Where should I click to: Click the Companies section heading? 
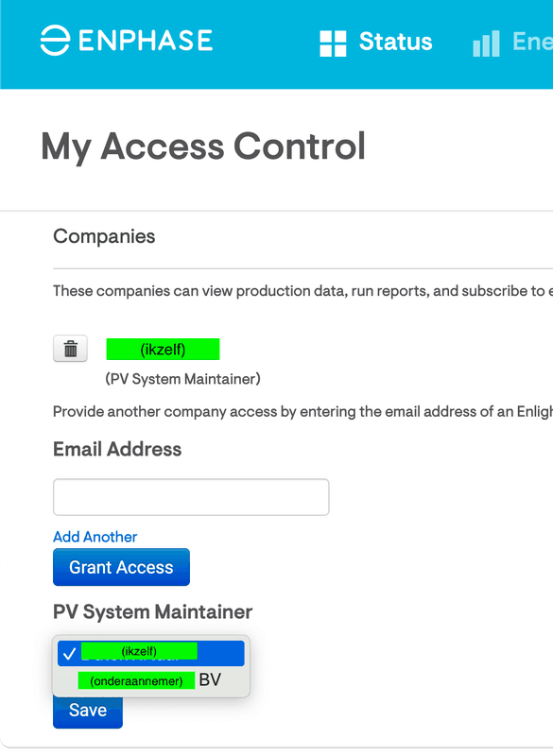point(104,236)
